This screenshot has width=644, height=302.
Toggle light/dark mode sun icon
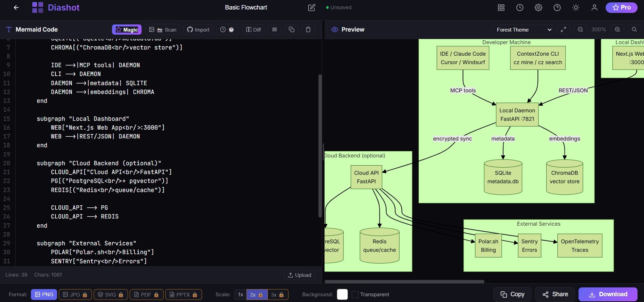point(576,7)
